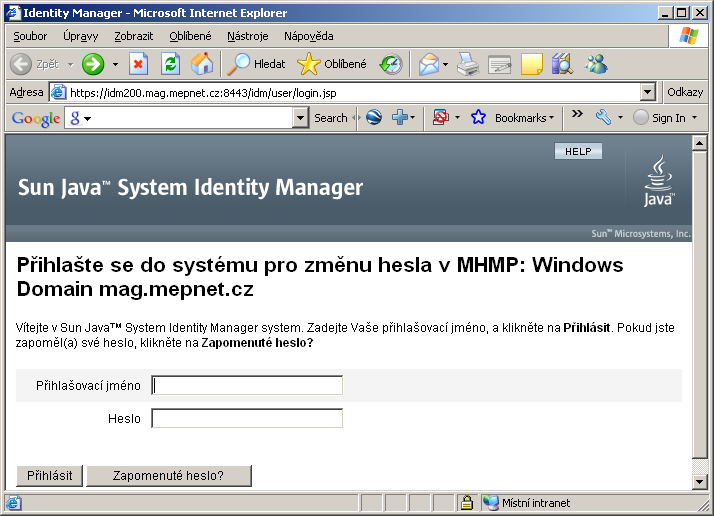
Task: Click the blue plus share icon
Action: 399,118
